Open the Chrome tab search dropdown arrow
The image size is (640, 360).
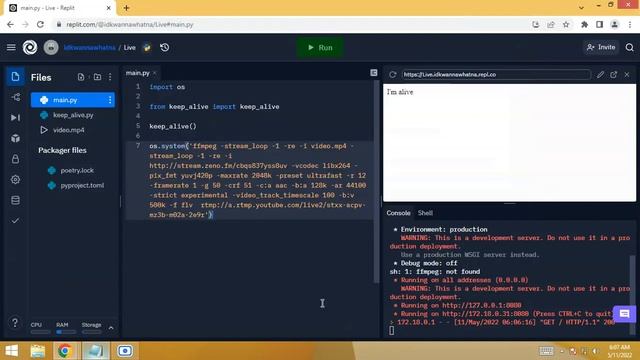(581, 7)
